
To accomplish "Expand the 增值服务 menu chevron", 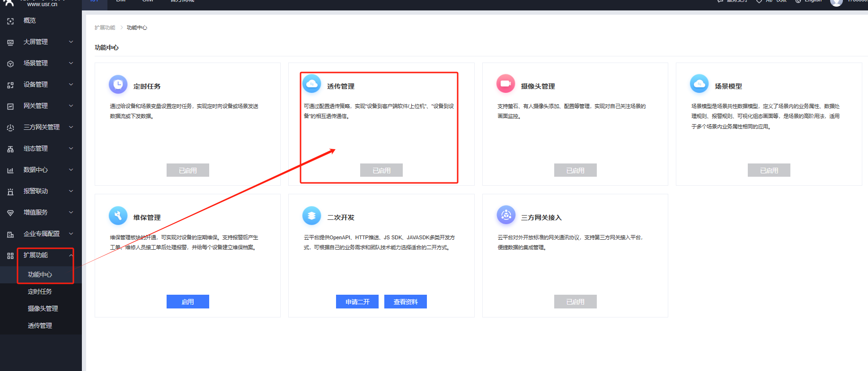I will coord(71,212).
